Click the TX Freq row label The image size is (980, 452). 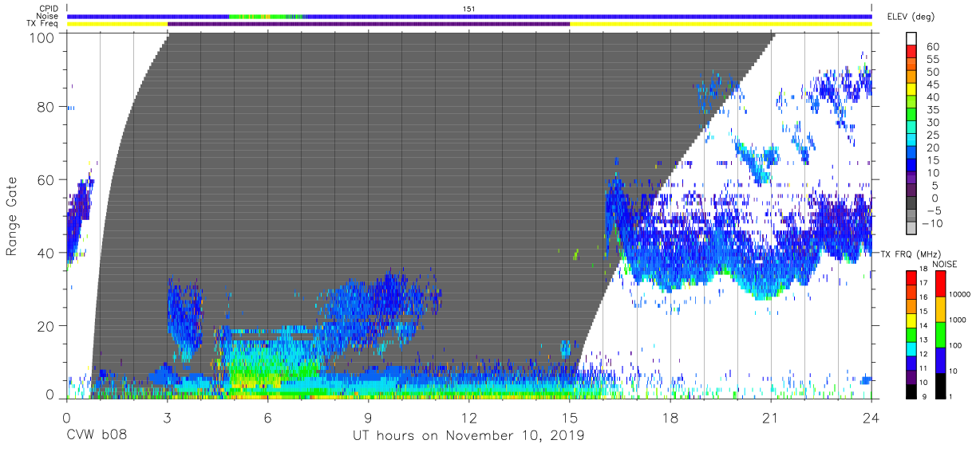tap(43, 24)
